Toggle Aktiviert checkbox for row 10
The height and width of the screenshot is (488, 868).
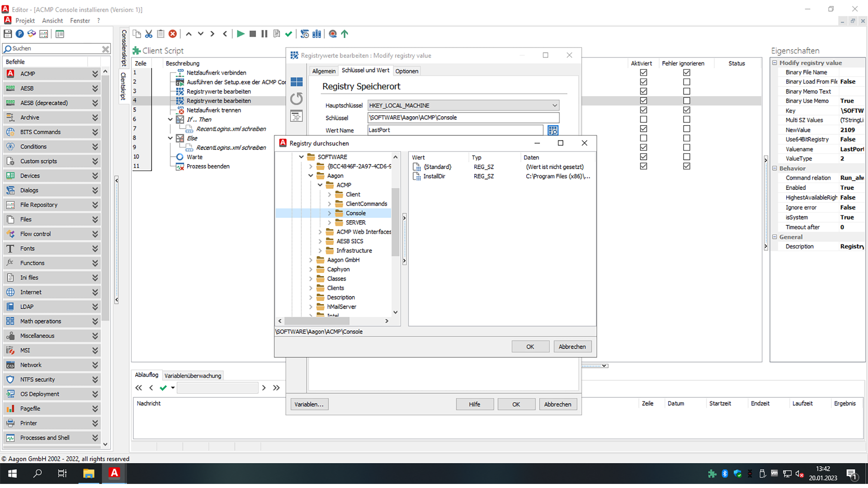click(x=644, y=157)
